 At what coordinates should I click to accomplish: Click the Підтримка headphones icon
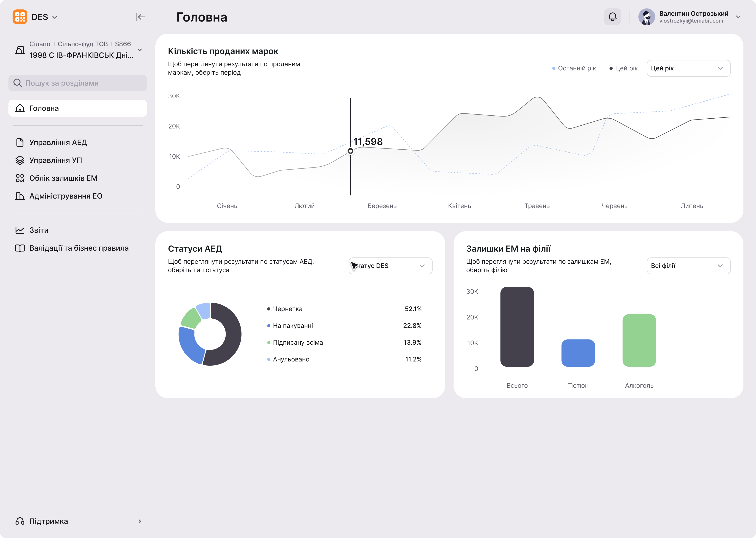click(x=20, y=521)
